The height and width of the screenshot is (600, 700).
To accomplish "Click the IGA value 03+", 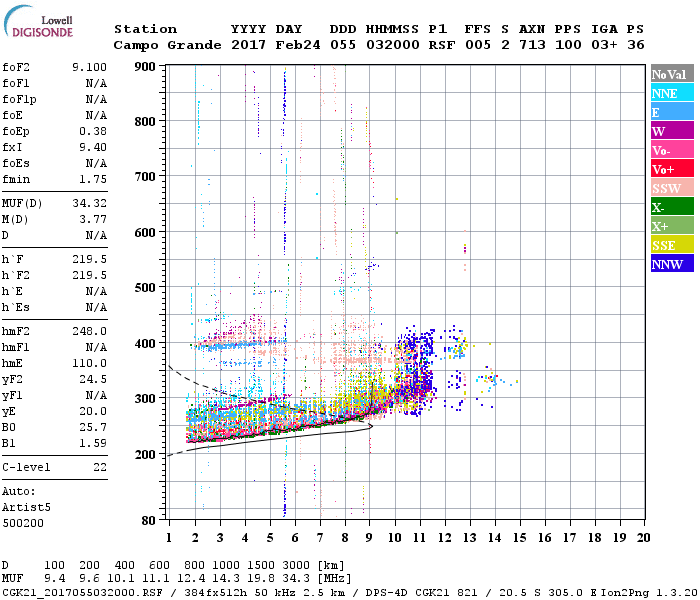I will tap(604, 45).
